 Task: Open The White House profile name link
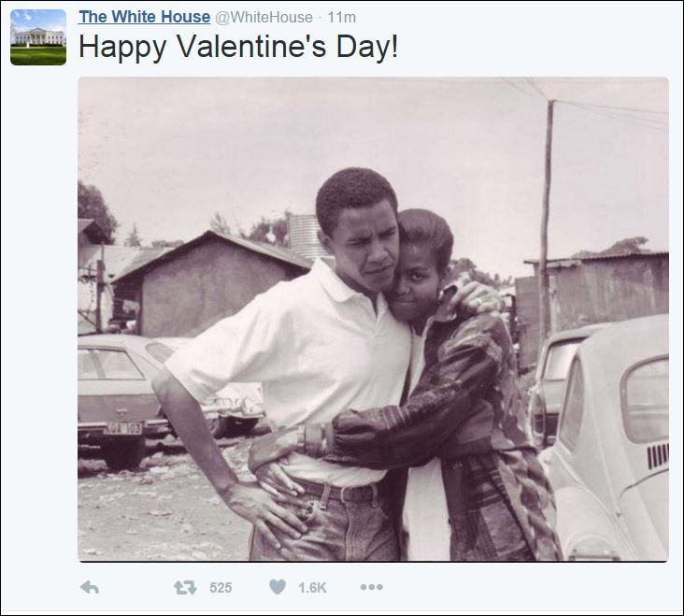click(144, 17)
